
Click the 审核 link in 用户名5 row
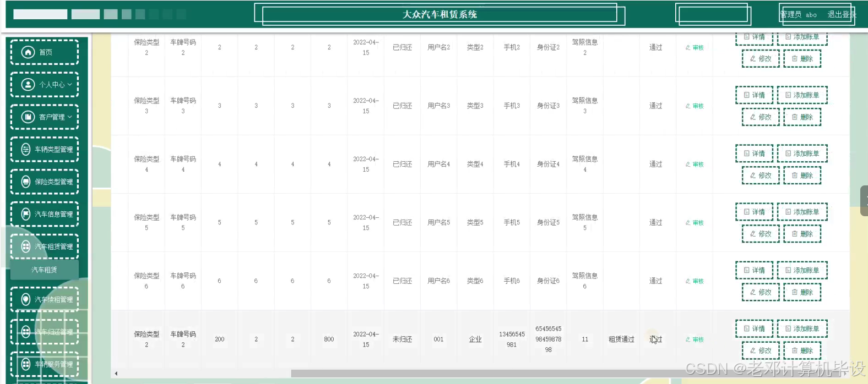tap(695, 223)
